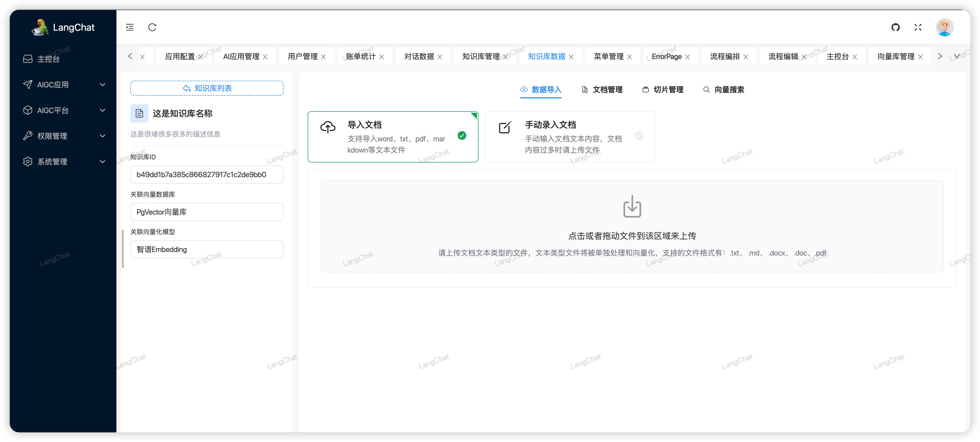Go back via the 知识库列表 button
The height and width of the screenshot is (442, 980).
coord(207,88)
